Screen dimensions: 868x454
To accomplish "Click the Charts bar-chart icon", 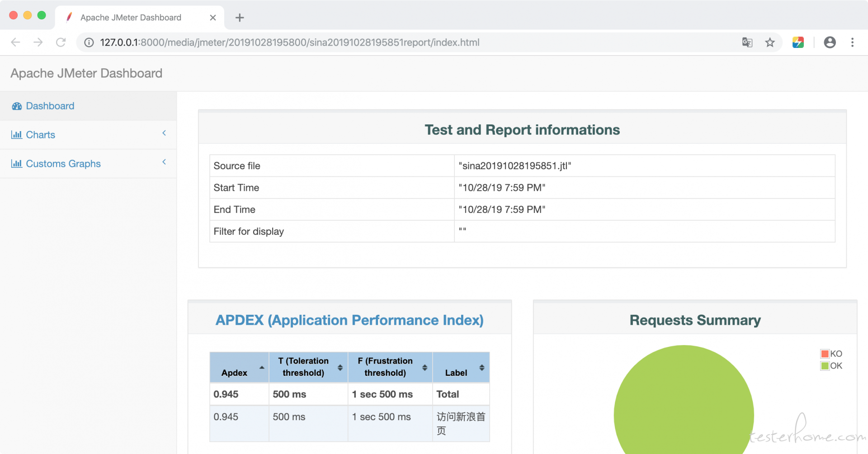I will 17,135.
